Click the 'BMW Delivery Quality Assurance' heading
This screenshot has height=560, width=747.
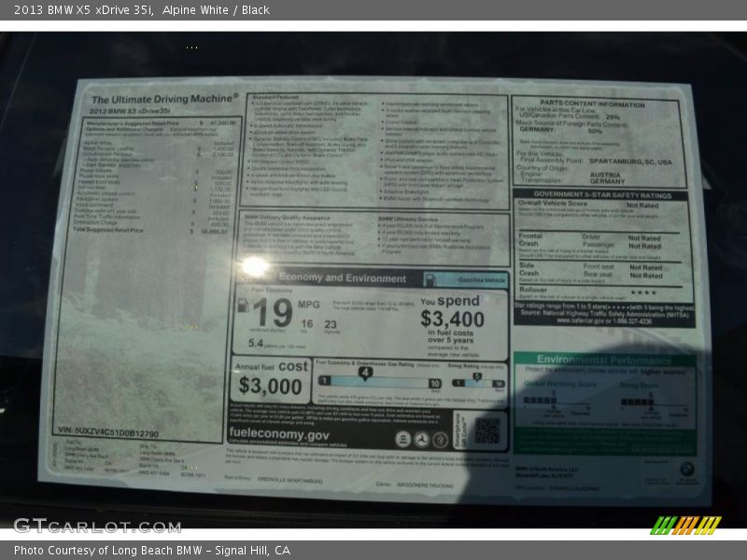point(287,217)
